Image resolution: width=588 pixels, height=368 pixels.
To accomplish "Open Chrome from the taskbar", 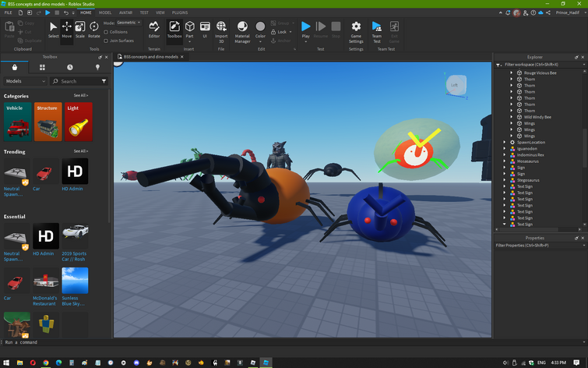I will click(46, 363).
